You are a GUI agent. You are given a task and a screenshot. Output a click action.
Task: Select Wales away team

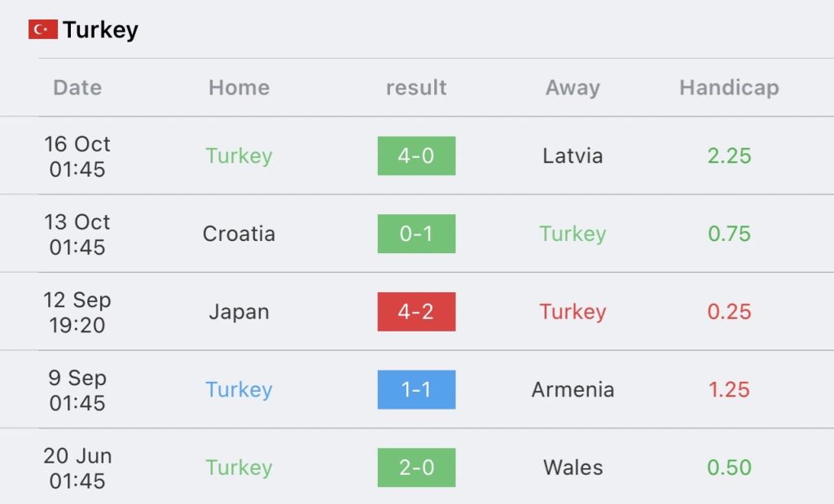573,468
